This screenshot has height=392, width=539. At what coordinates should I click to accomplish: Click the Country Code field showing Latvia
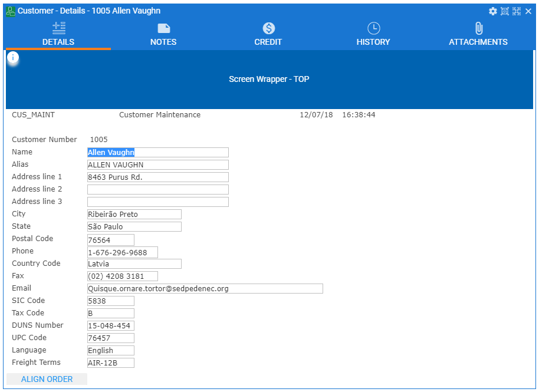pyautogui.click(x=134, y=264)
